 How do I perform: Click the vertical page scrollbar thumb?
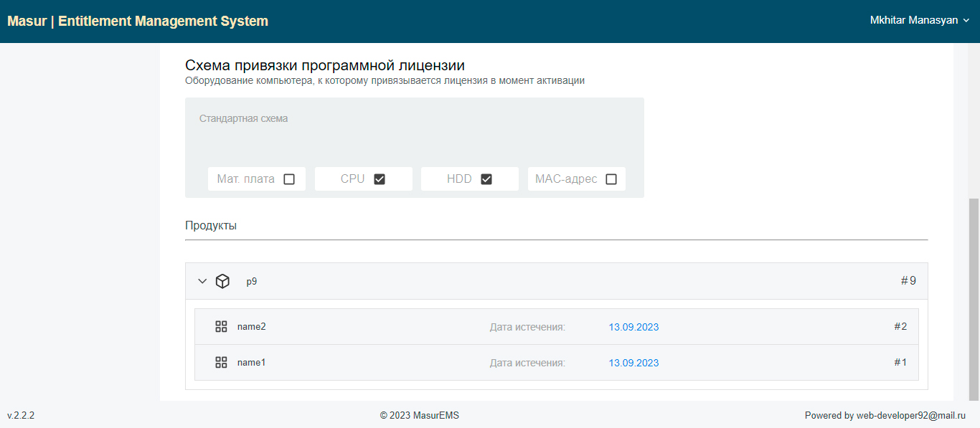[974, 299]
